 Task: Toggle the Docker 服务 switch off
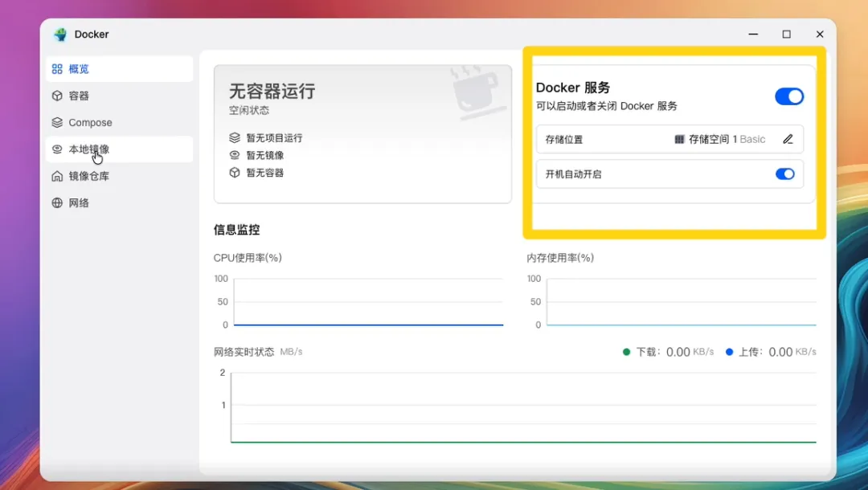pyautogui.click(x=789, y=96)
